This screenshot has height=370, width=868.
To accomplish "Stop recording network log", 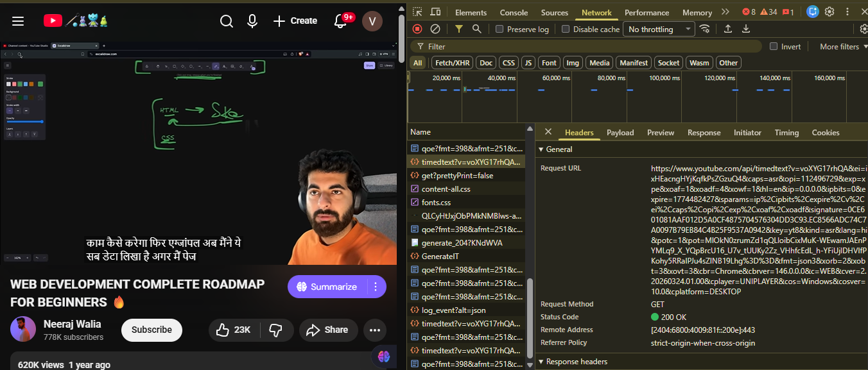I will tap(417, 29).
